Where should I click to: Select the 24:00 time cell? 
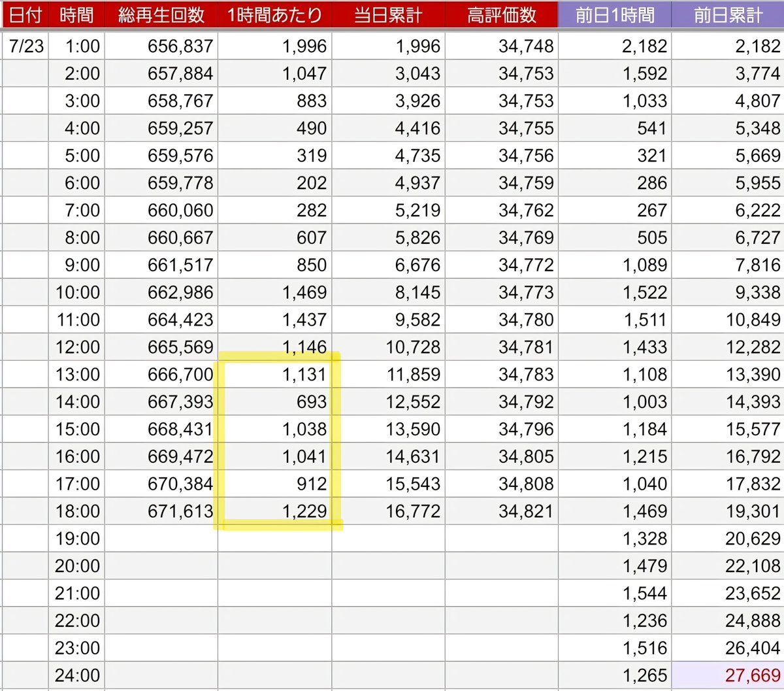[76, 675]
